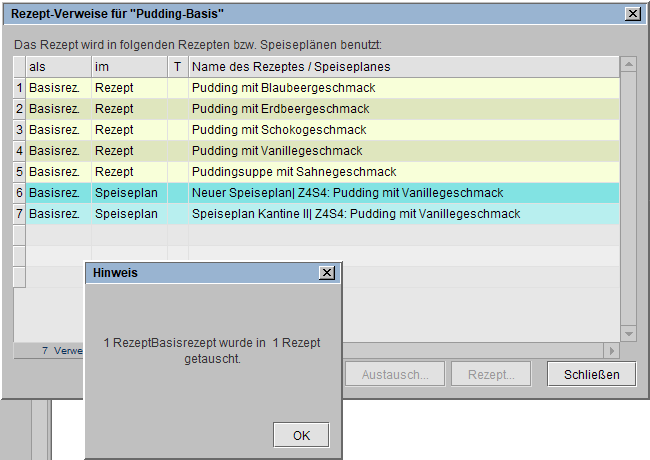Click the "im" column header

pos(128,67)
